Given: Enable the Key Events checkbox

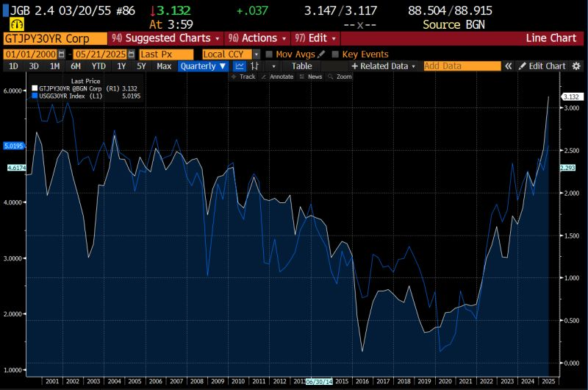Looking at the screenshot, I should coord(335,54).
